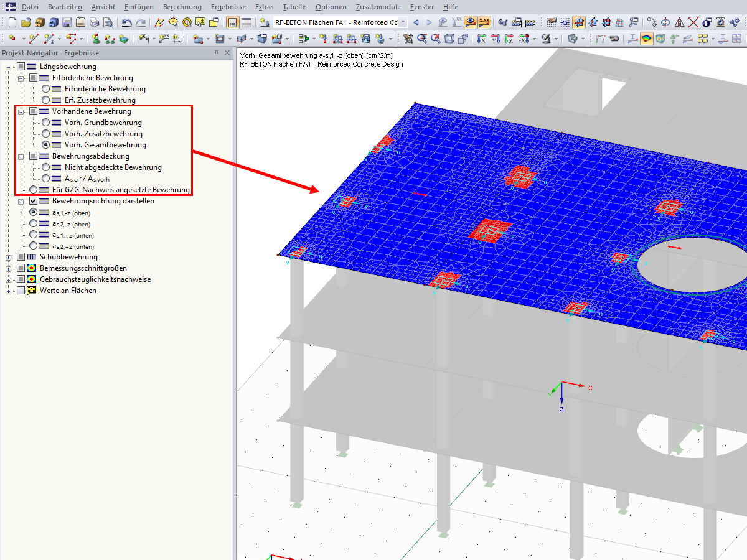Toggle the Project Navigator panel icon
747x560 pixels.
(232, 22)
